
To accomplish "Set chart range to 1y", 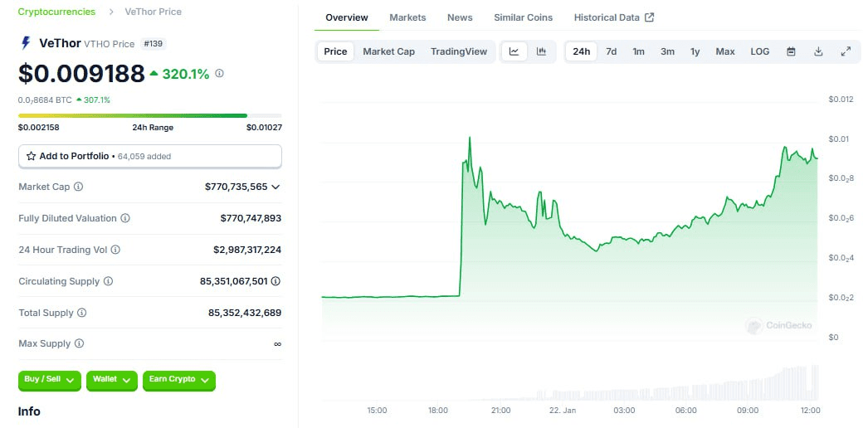I will [x=695, y=51].
